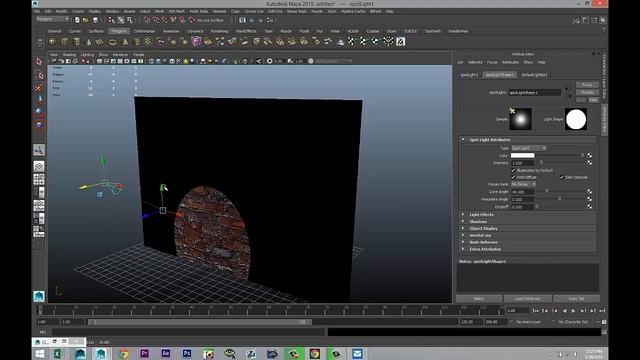Open the Render View window icon

pos(242,20)
